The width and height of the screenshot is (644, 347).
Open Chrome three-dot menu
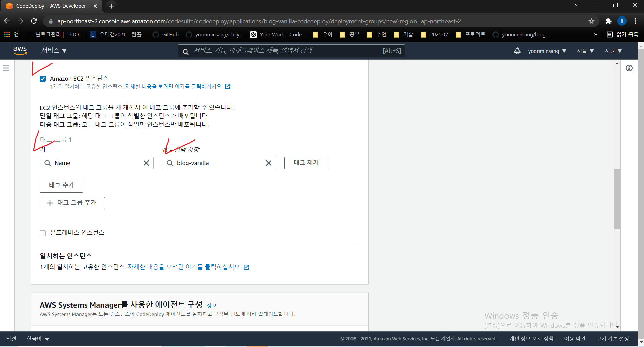coord(635,21)
